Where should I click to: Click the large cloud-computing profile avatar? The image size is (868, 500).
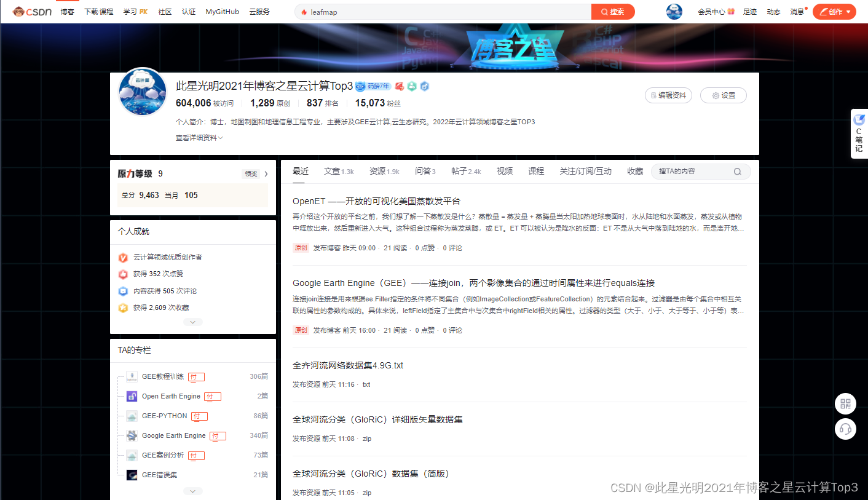(x=143, y=92)
